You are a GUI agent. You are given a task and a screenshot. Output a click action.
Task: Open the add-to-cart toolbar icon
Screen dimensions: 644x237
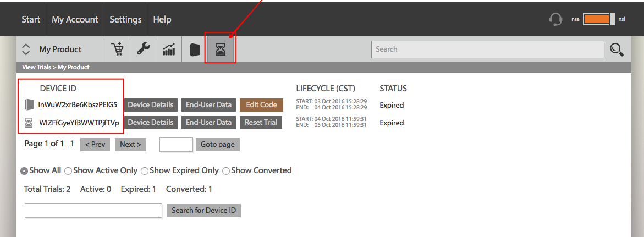[x=118, y=49]
